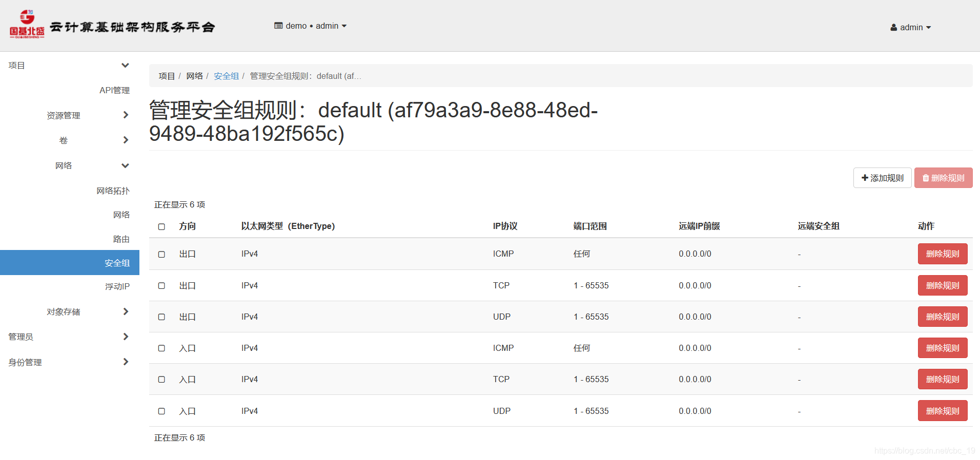Click the 任何 port range in the 入口 ICMP row
The width and height of the screenshot is (980, 460).
(582, 348)
